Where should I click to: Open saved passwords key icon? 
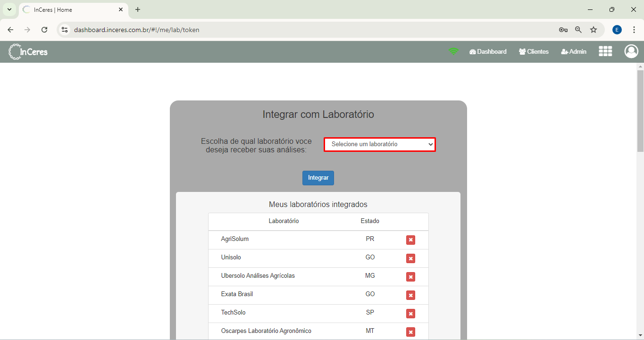(x=563, y=30)
